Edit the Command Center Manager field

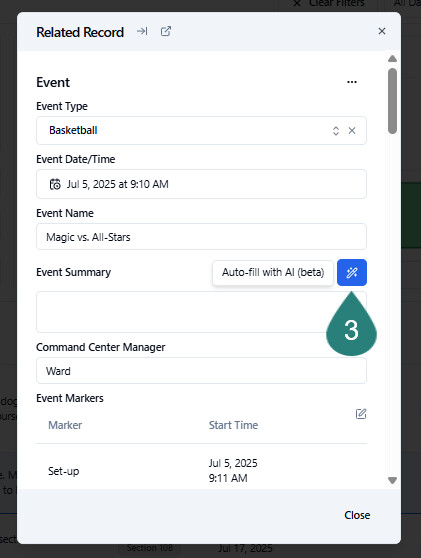tap(201, 371)
